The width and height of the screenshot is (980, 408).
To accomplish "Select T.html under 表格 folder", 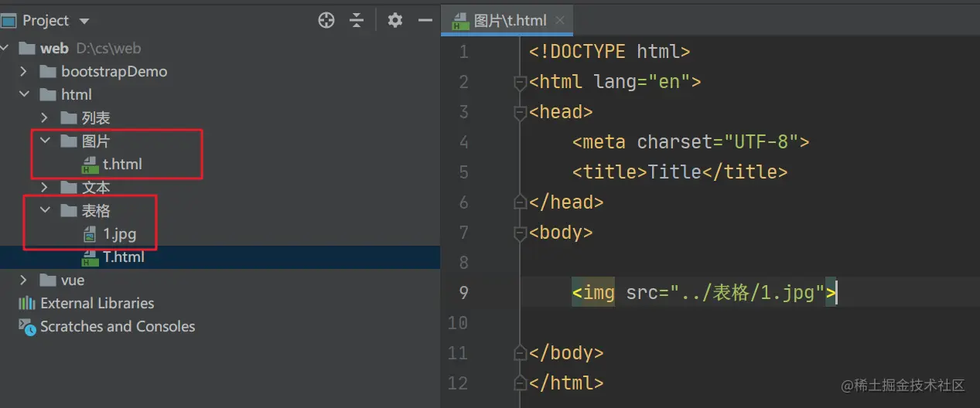I will (124, 257).
